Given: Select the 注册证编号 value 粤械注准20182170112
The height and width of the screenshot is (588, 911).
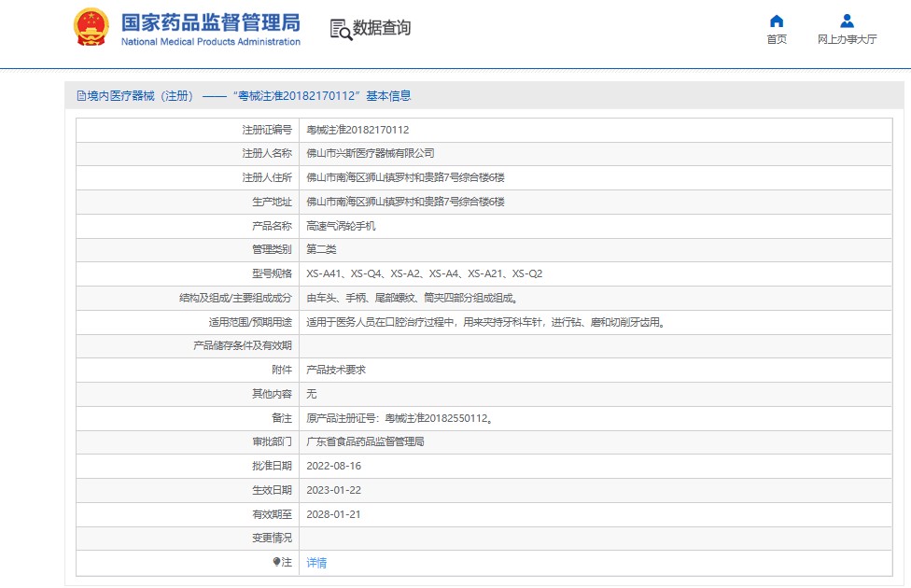Looking at the screenshot, I should click(x=357, y=130).
